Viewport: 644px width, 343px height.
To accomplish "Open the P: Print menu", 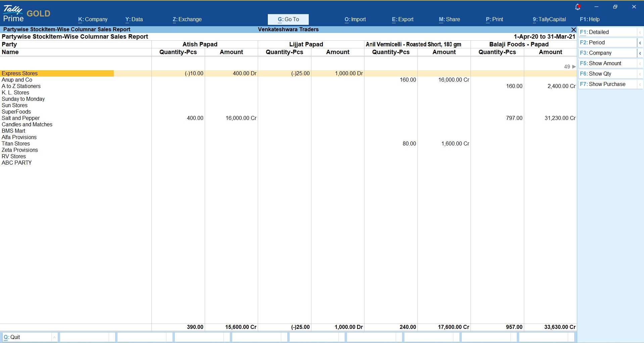I will (x=494, y=19).
